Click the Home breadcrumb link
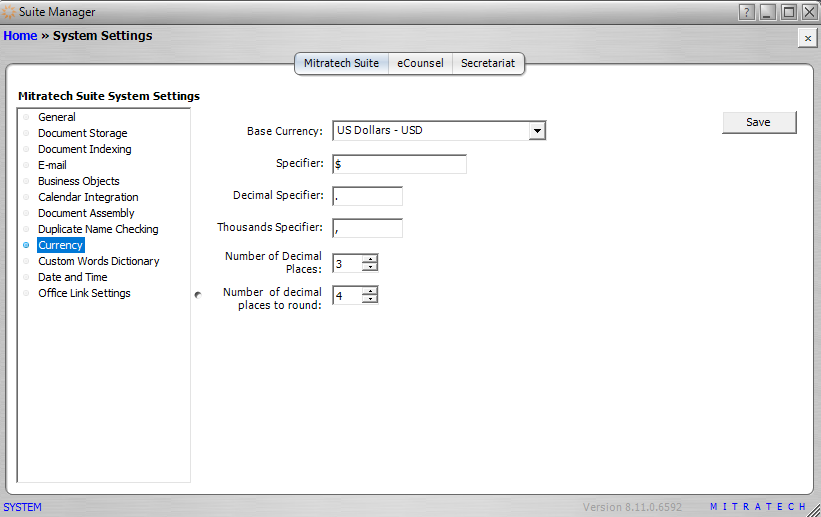 20,36
